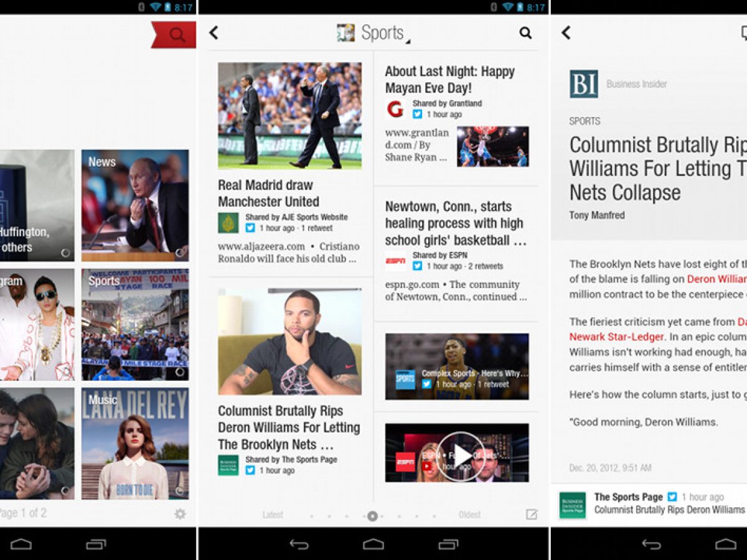747x560 pixels.
Task: Jump to Latest in the page slider
Action: point(273,515)
